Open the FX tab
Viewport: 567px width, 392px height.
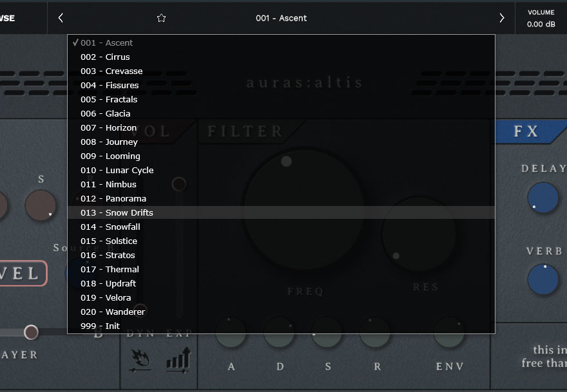tap(526, 131)
